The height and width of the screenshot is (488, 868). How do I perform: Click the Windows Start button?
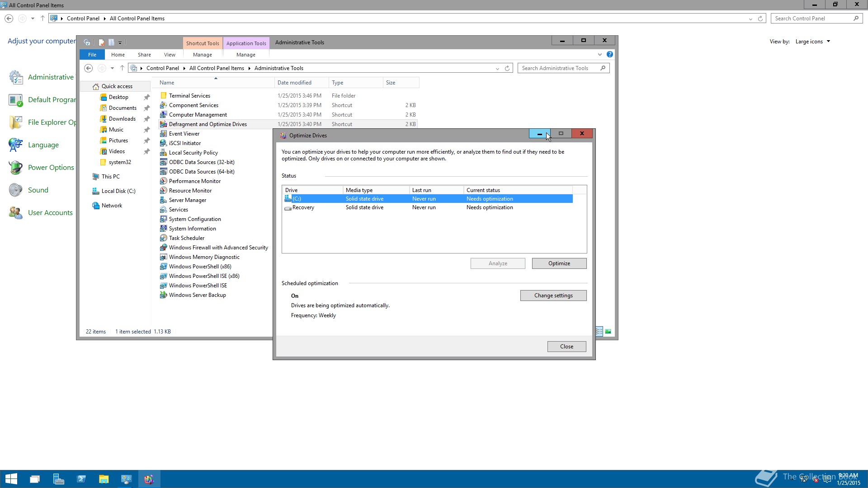coord(11,479)
